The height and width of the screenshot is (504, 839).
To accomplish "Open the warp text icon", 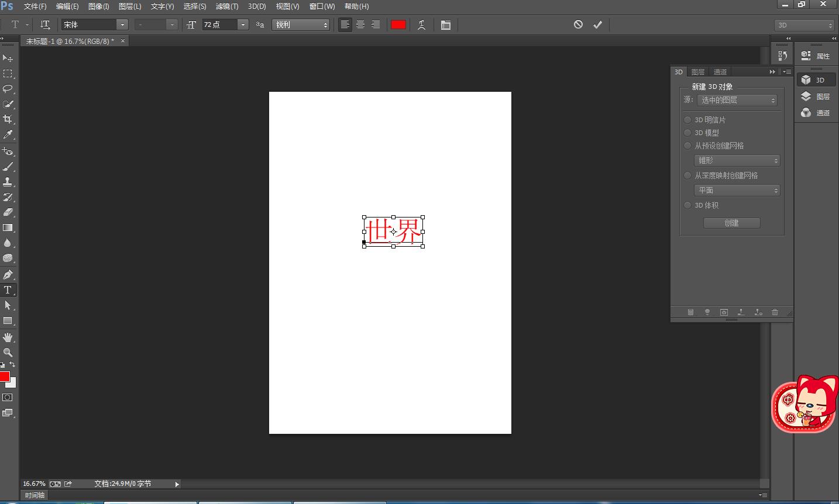I will [421, 25].
